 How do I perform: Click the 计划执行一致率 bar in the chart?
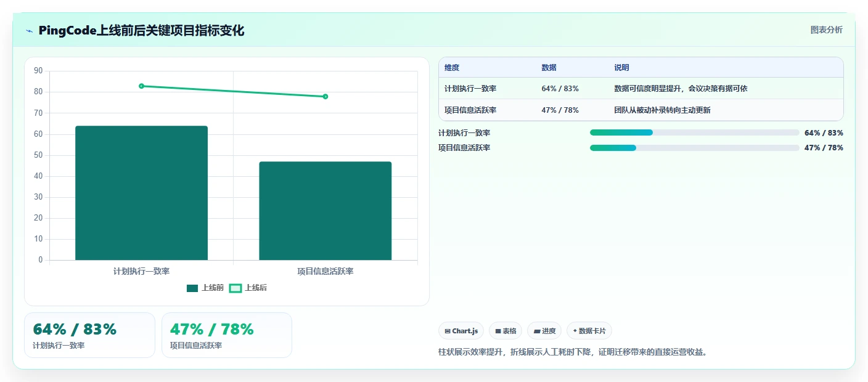pos(141,193)
